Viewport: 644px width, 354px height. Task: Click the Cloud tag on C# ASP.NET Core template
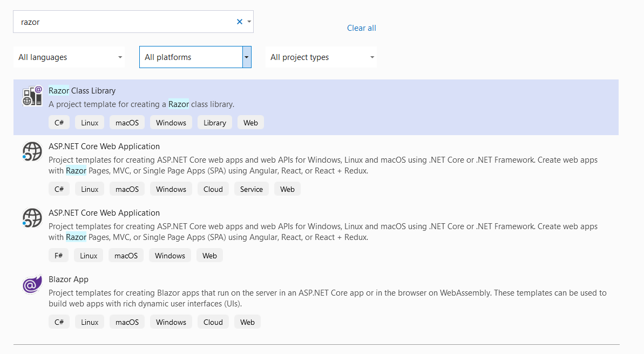[x=213, y=189]
